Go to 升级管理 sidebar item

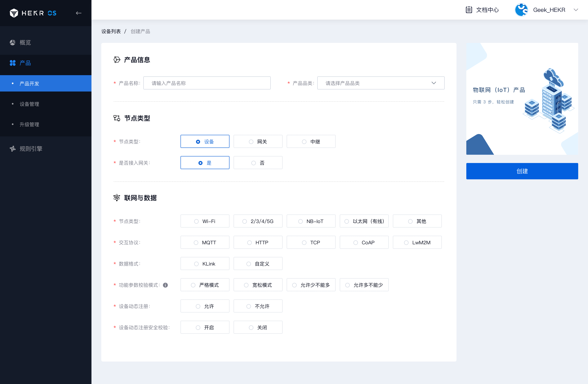click(x=29, y=125)
